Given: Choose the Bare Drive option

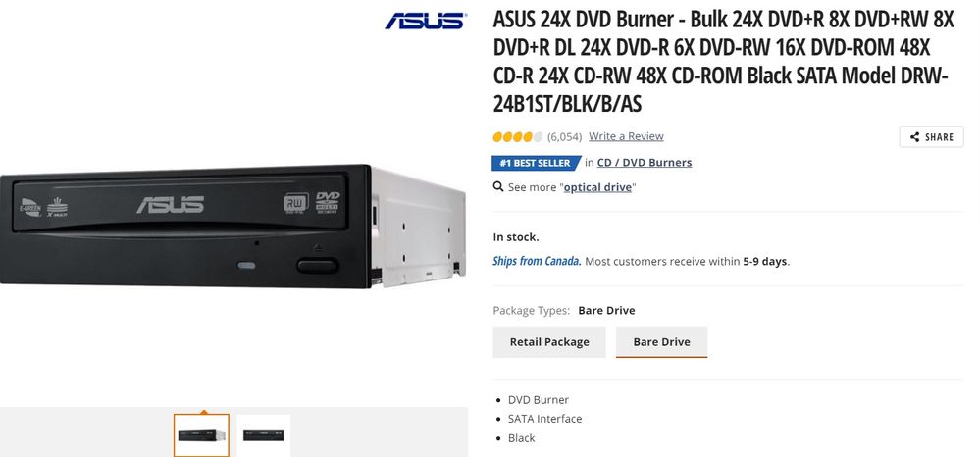Looking at the screenshot, I should point(661,342).
